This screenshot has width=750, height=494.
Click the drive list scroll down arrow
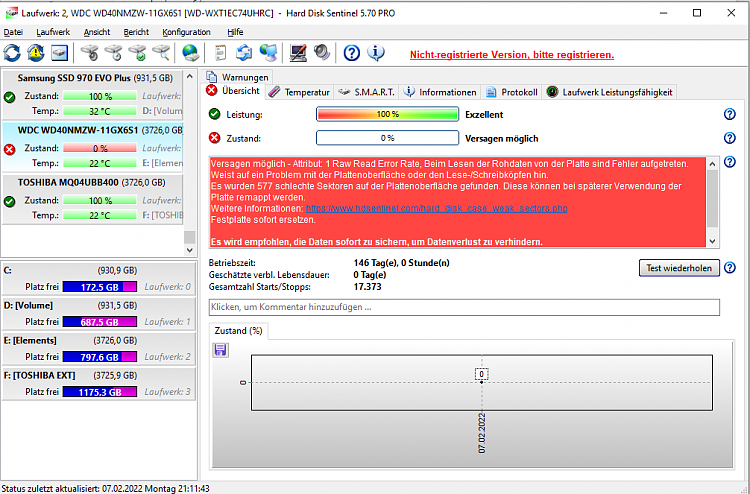189,250
